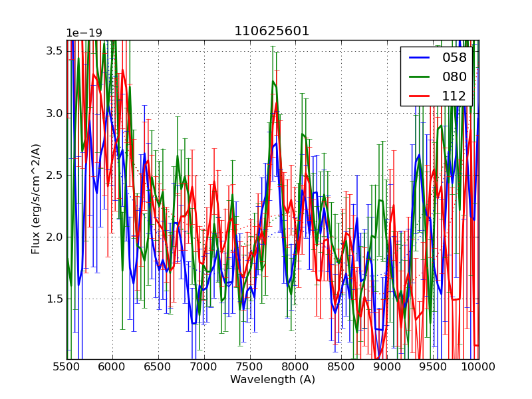532x399 pixels.
Task: Click the Wavelength (A) x-axis label
Action: click(x=272, y=380)
